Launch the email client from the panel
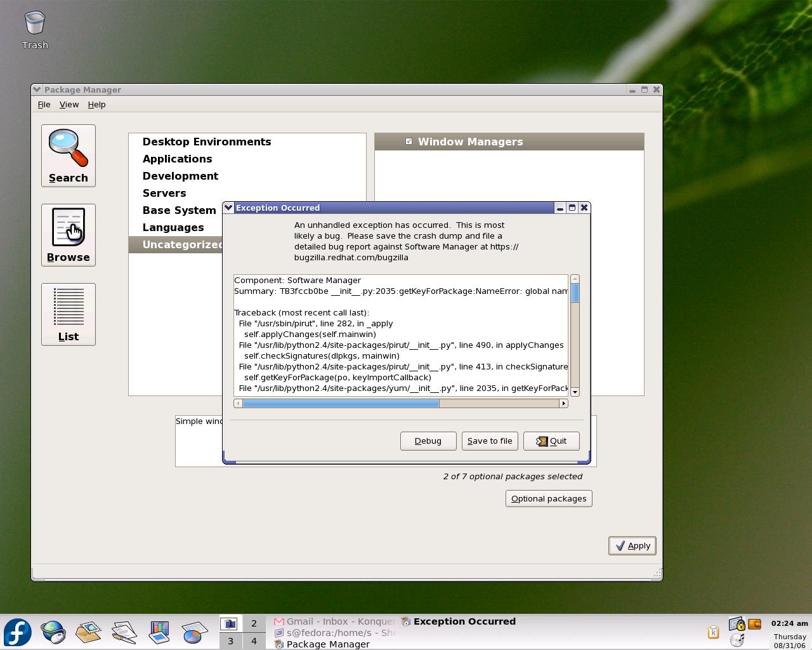This screenshot has height=650, width=812. pos(89,632)
